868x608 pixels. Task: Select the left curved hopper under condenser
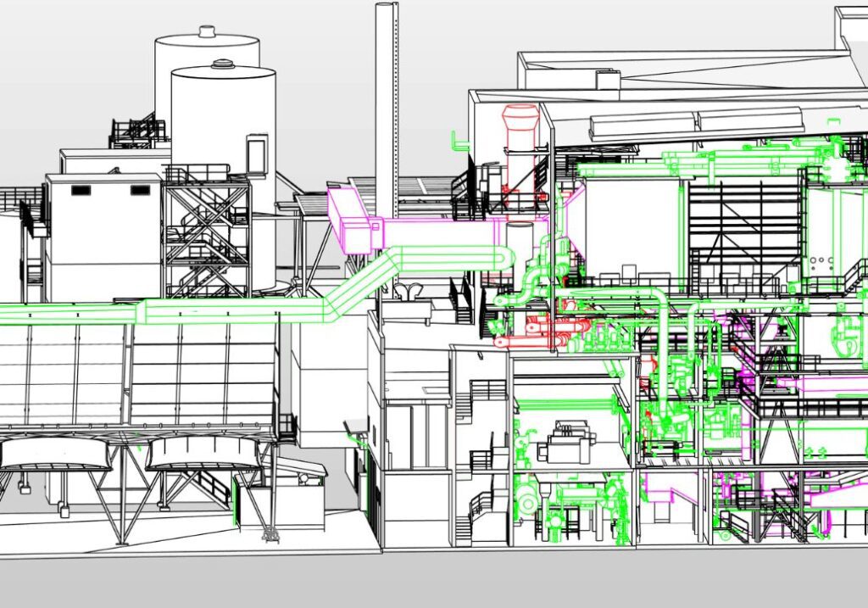[x=55, y=454]
